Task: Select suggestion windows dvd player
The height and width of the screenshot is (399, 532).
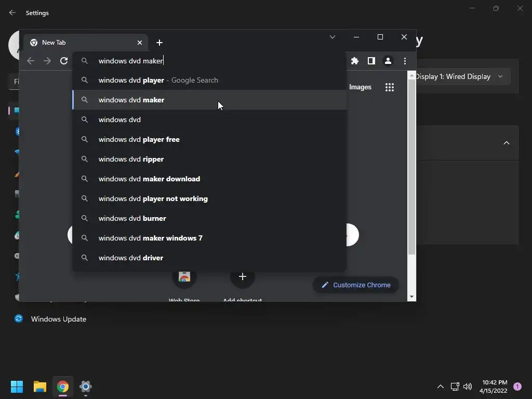Action: pos(210,80)
